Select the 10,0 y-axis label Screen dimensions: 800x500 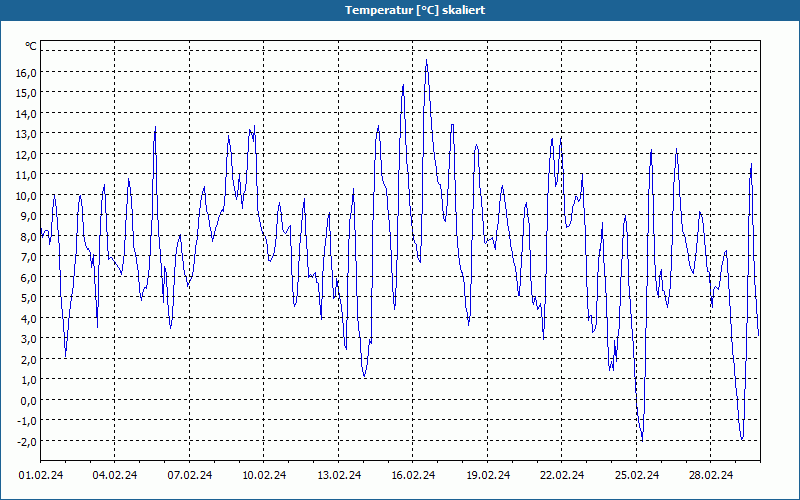coord(26,196)
